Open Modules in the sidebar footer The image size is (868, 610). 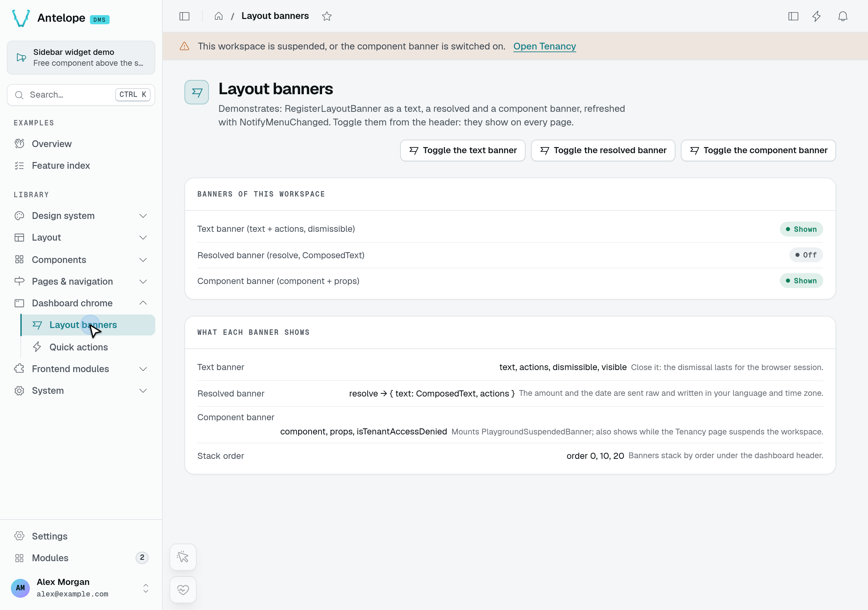pos(81,558)
